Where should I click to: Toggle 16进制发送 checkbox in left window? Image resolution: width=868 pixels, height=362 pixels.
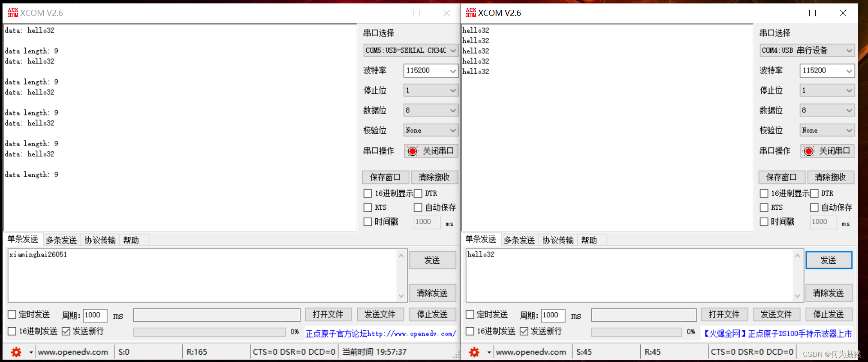[x=12, y=331]
